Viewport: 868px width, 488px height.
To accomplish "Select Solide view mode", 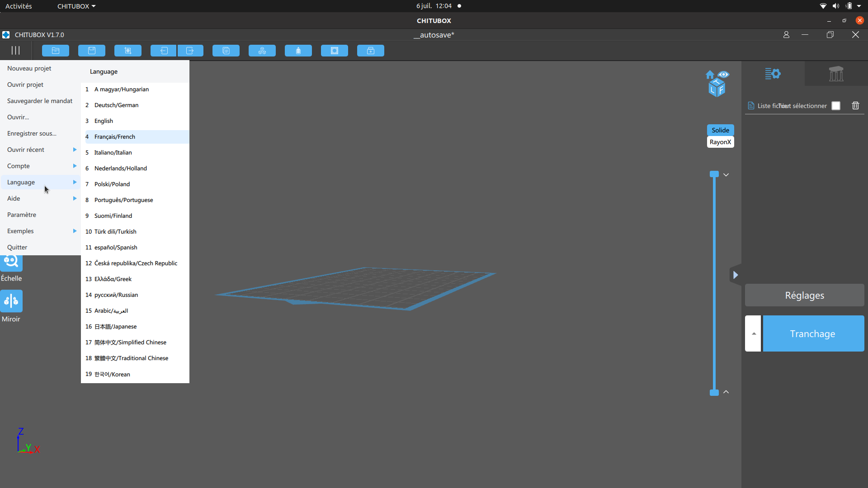I will (x=720, y=130).
